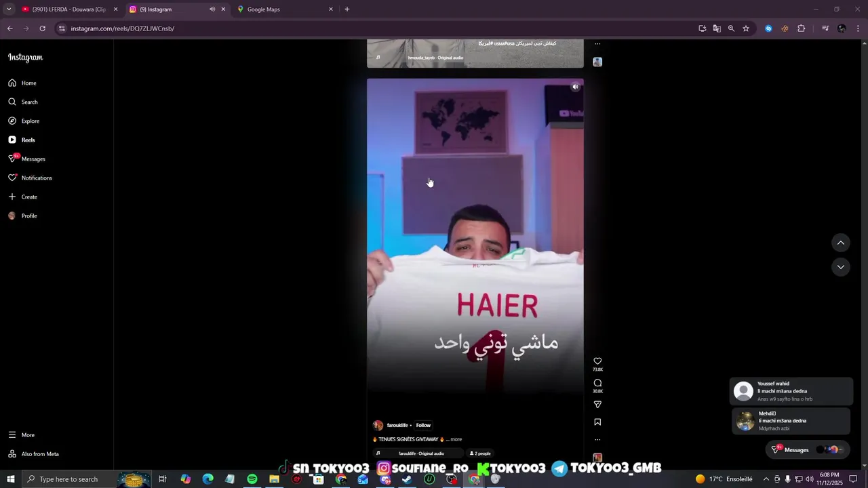The image size is (868, 488).
Task: Open the Windows Start menu
Action: click(10, 479)
